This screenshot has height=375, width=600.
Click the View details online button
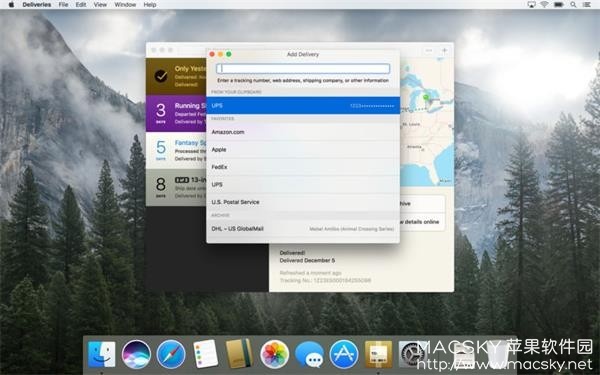(422, 222)
